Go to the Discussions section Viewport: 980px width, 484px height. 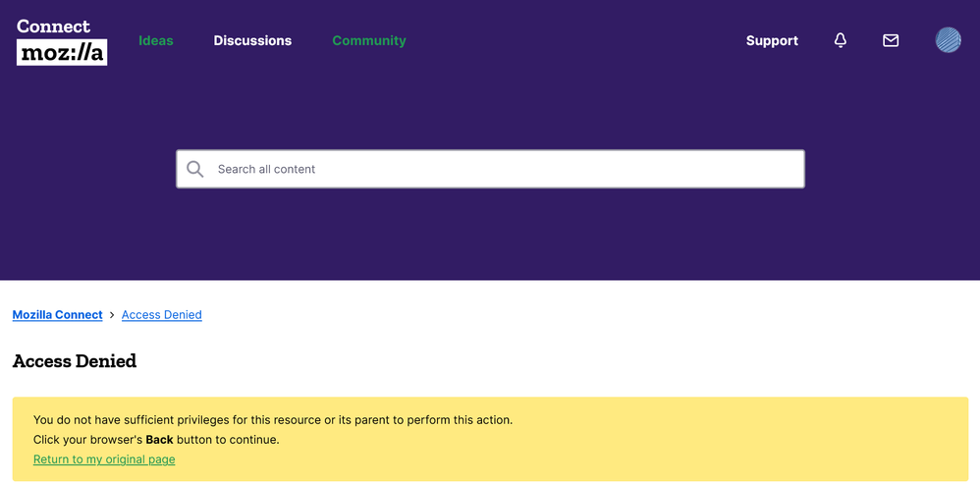tap(252, 40)
